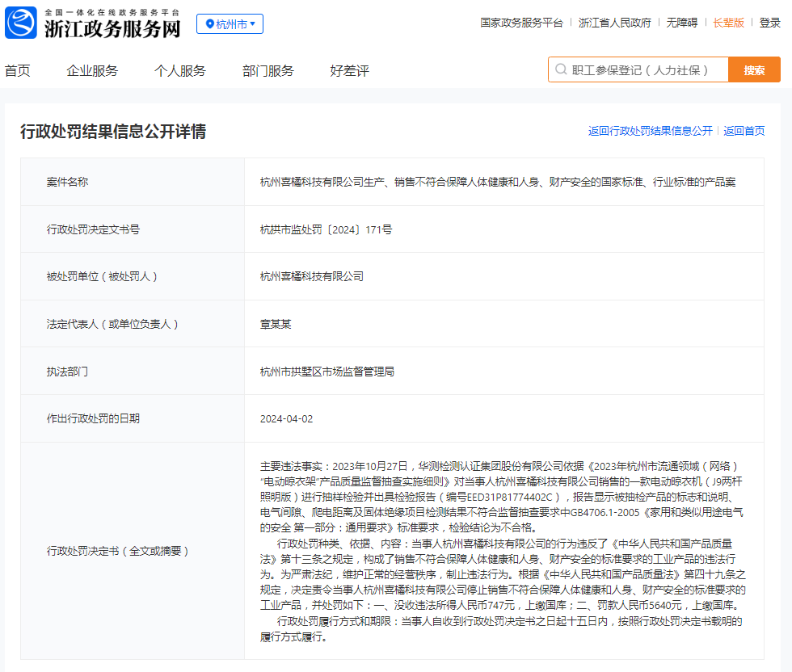Screen dimensions: 792x672
Task: Click the tagline 全国一体化在线政务服务平台
Action: coord(112,12)
